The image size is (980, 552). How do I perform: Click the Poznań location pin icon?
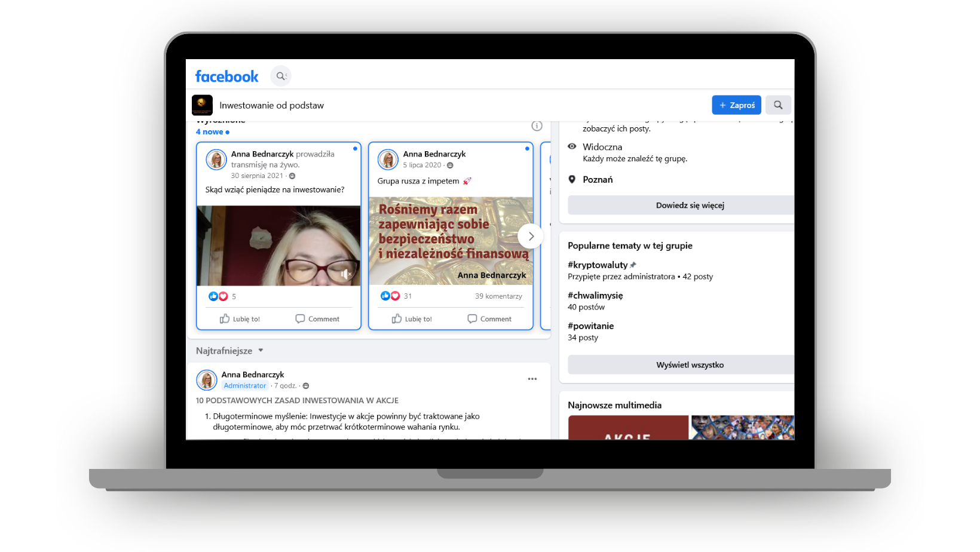click(x=572, y=179)
